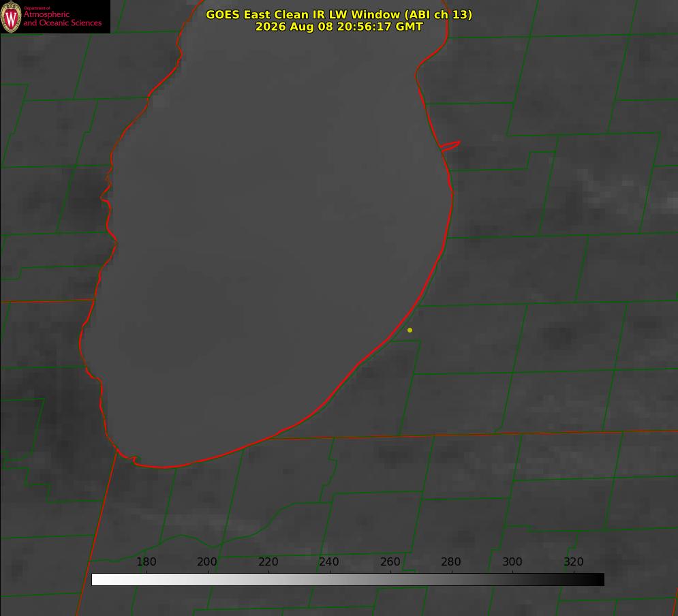This screenshot has height=616, width=678.
Task: Click the 180 colorbar label
Action: tap(146, 562)
